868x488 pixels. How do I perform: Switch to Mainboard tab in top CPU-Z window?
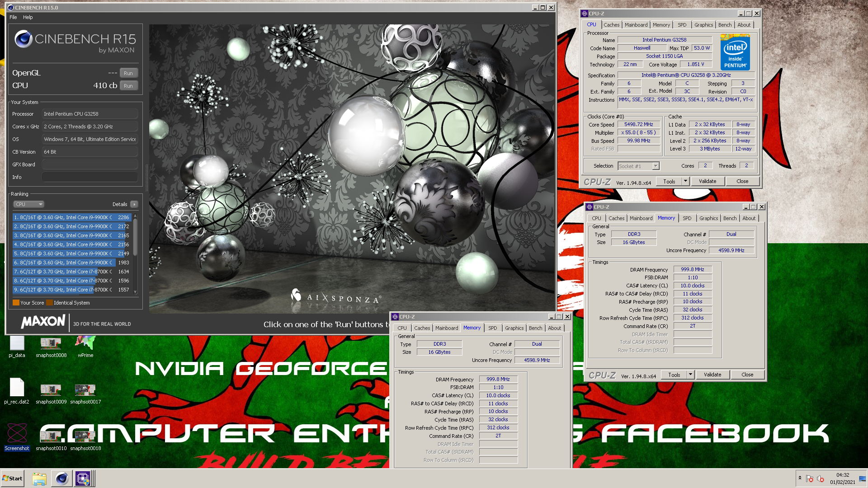pyautogui.click(x=636, y=25)
